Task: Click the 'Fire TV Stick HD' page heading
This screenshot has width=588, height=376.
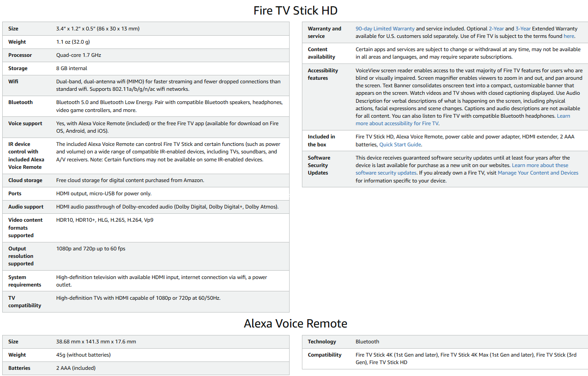Action: [x=295, y=10]
